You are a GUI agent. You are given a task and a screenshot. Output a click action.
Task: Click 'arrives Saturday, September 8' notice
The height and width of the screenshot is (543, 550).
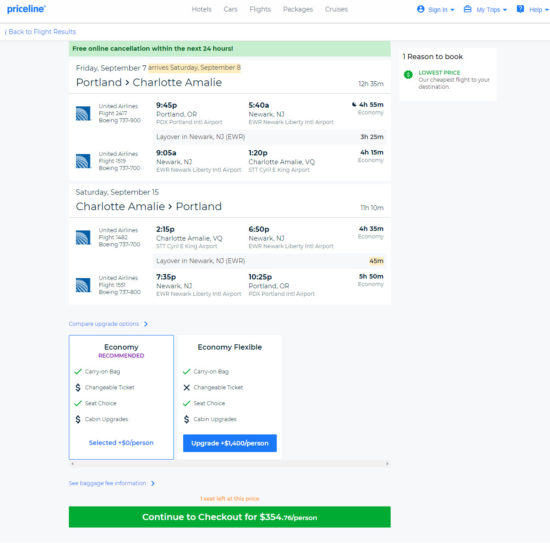194,68
